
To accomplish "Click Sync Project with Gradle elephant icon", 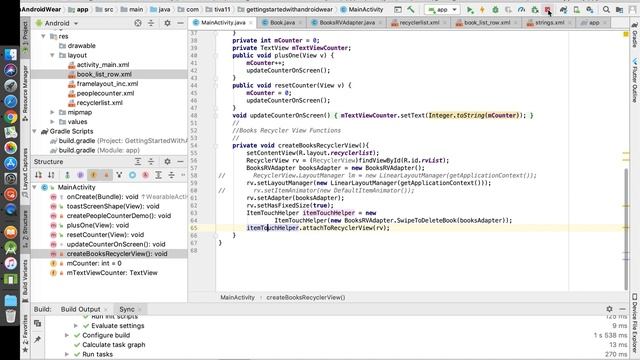I will point(563,9).
